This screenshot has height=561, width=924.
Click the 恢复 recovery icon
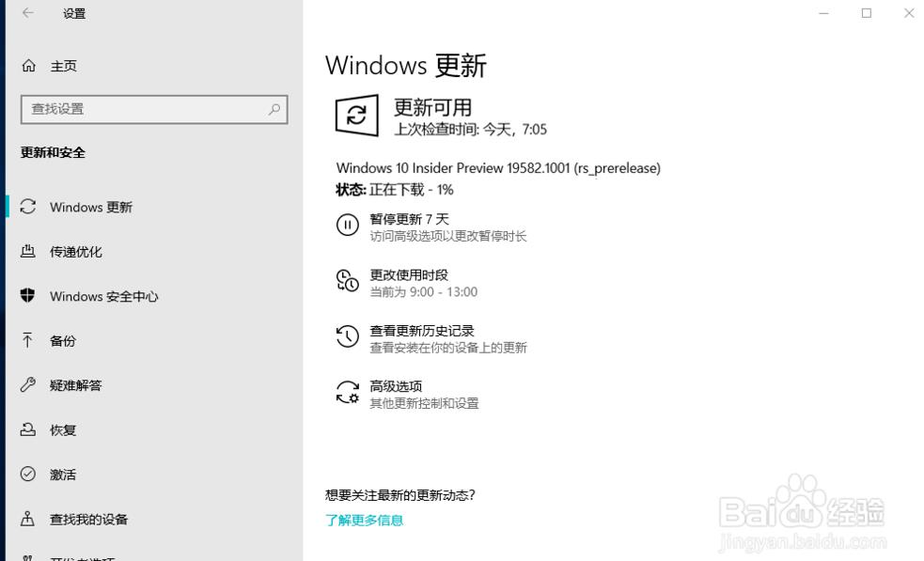[x=27, y=429]
